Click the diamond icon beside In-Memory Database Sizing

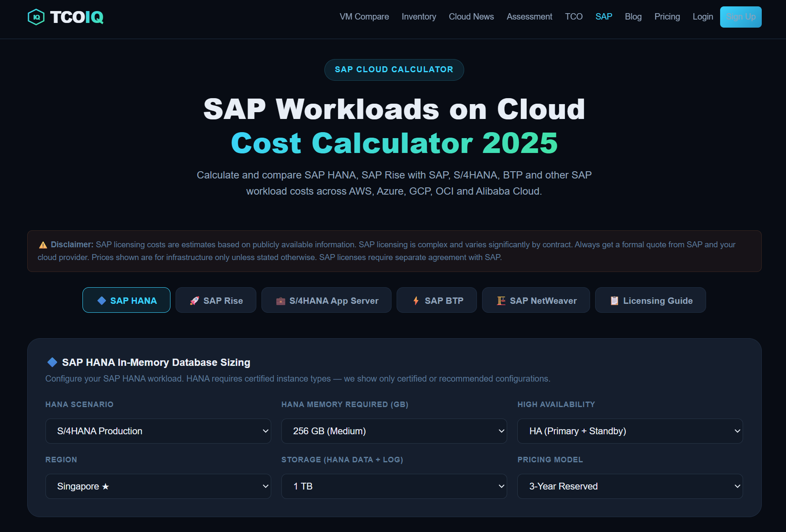52,362
